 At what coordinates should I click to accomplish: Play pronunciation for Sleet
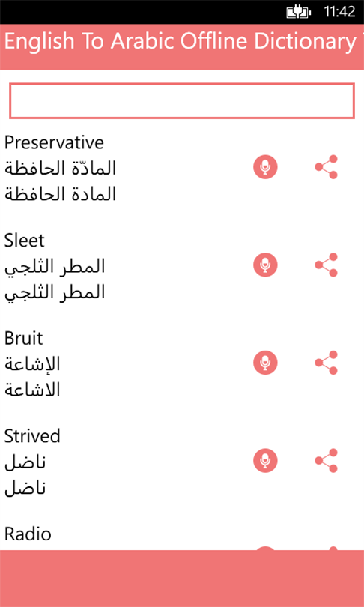tap(265, 265)
